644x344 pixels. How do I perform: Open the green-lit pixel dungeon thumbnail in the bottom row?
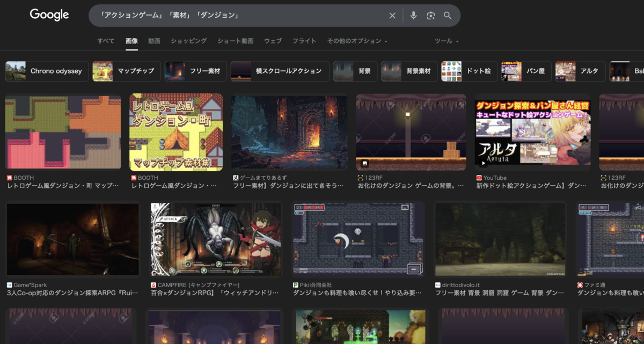pos(360,326)
